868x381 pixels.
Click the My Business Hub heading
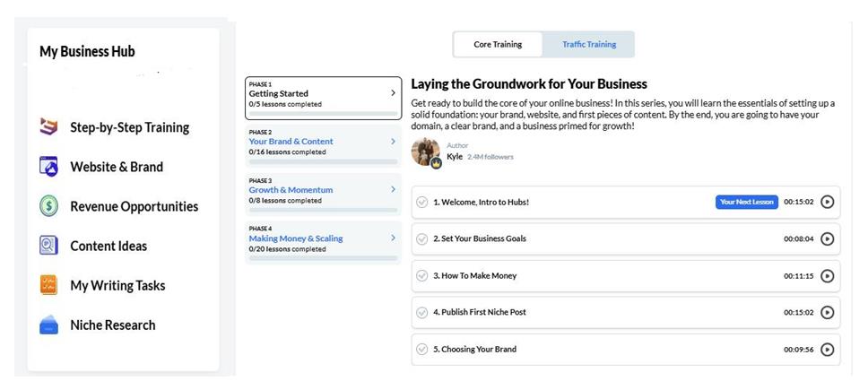tap(87, 51)
